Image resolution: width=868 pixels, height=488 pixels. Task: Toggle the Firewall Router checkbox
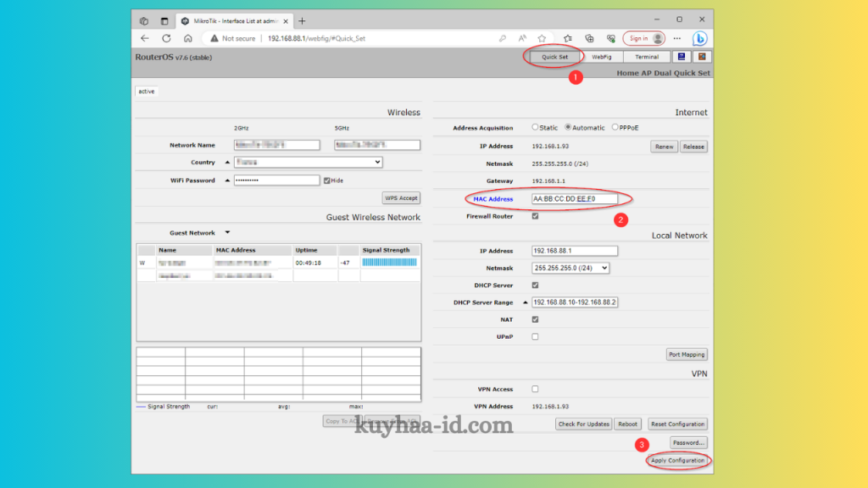point(536,216)
